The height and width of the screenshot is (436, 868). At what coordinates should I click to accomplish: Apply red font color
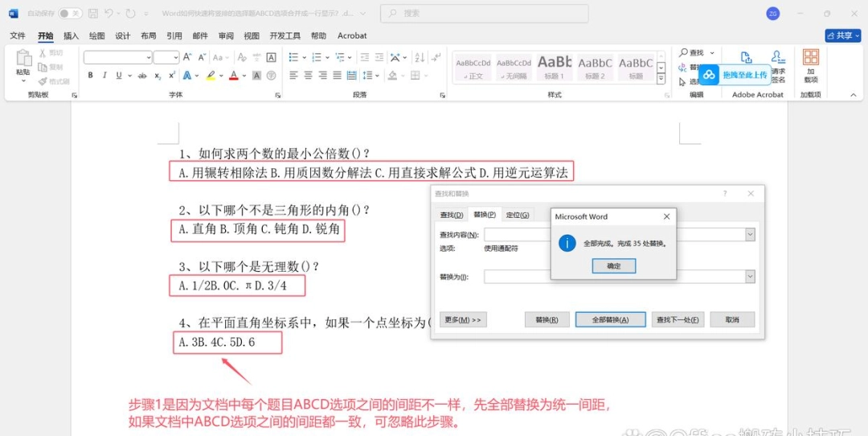[x=234, y=76]
